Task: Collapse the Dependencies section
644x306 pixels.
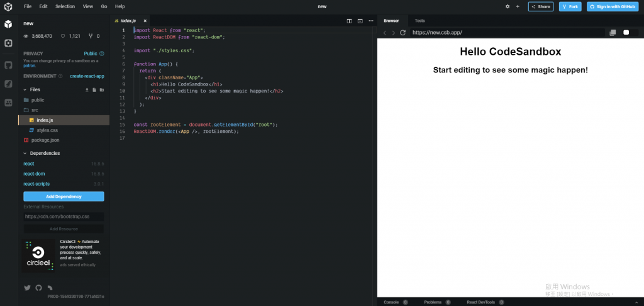Action: (25, 154)
